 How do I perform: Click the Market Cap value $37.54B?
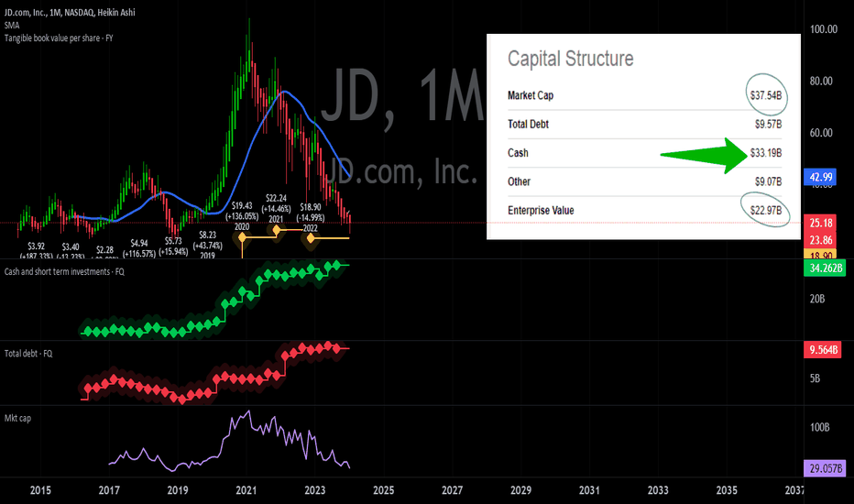[x=766, y=95]
